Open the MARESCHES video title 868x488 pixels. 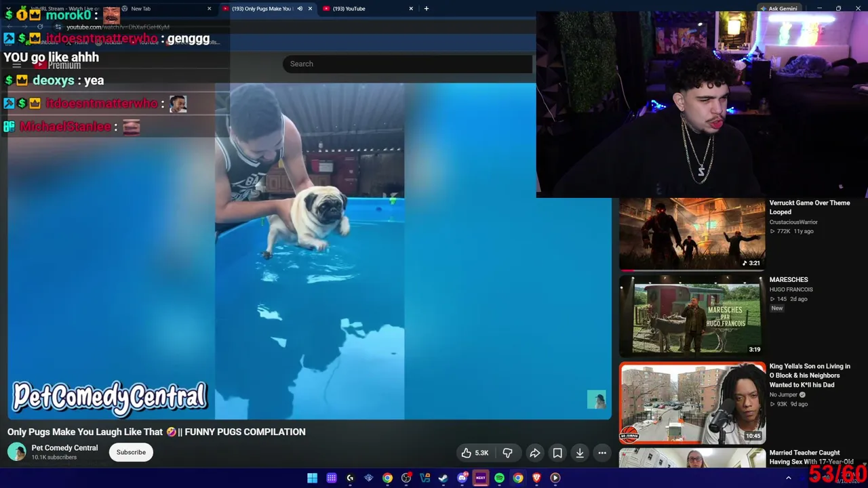[x=789, y=280]
